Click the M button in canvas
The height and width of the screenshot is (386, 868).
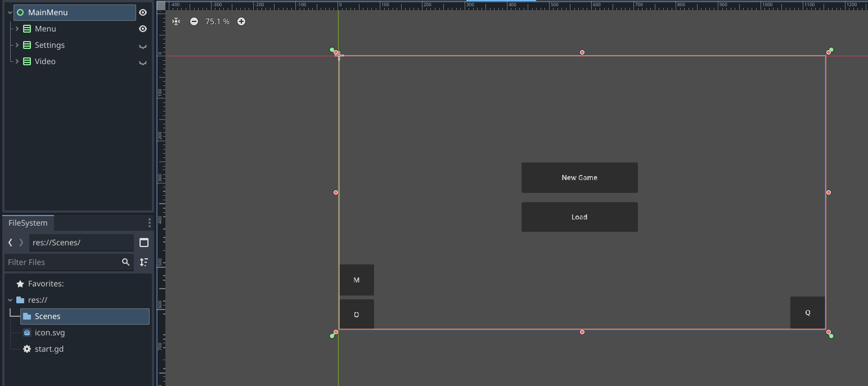pyautogui.click(x=357, y=280)
